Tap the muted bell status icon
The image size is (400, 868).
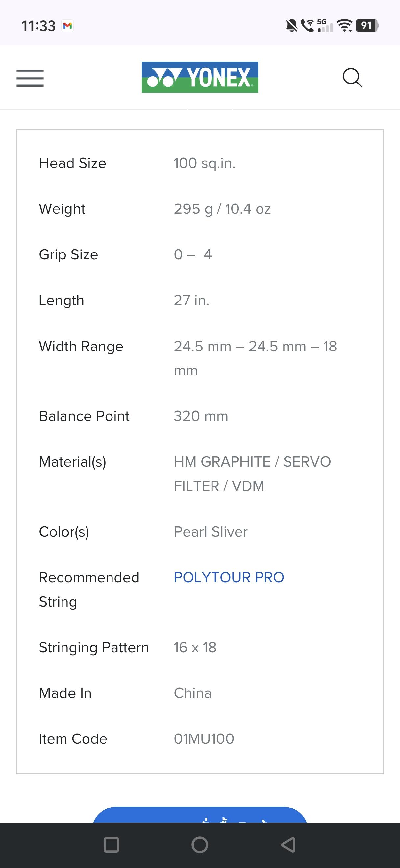tap(292, 26)
